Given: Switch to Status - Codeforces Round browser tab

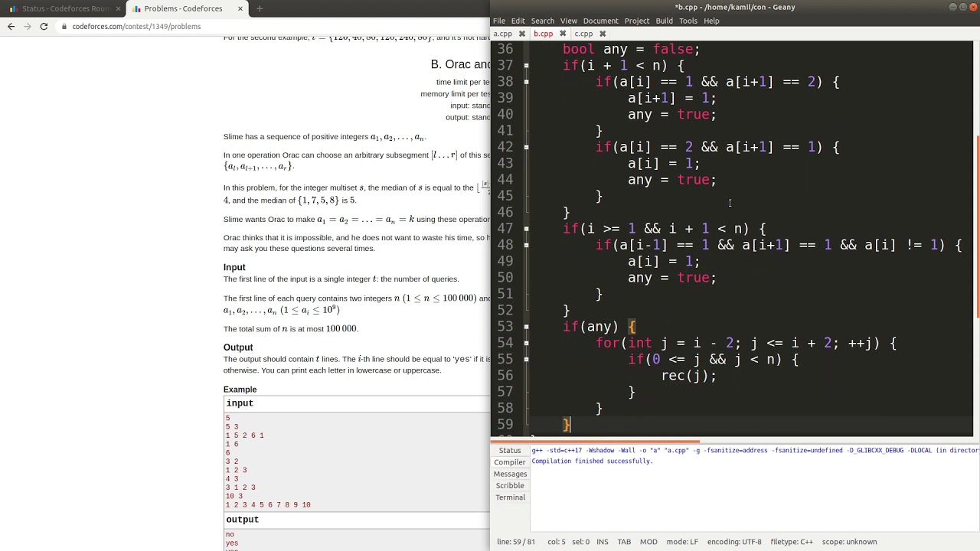Looking at the screenshot, I should click(x=65, y=8).
